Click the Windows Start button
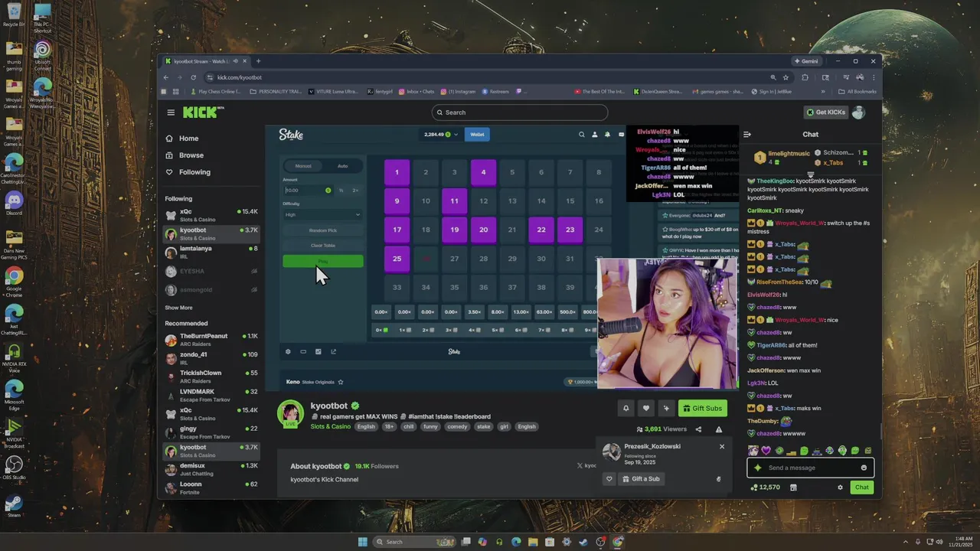 tap(363, 542)
